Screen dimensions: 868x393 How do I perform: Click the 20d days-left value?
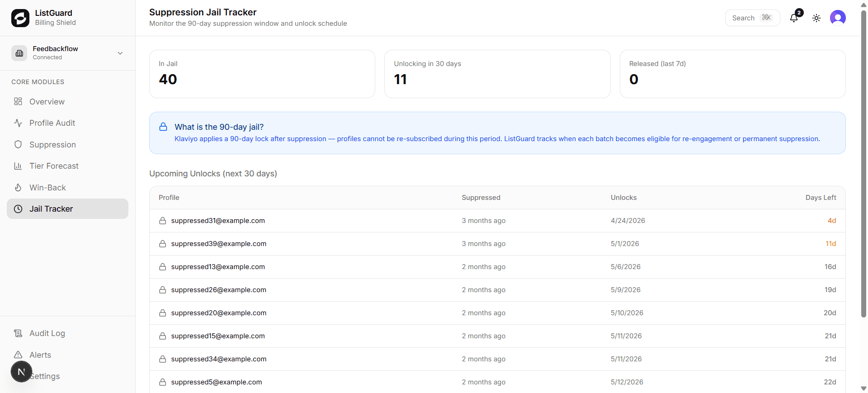point(830,313)
